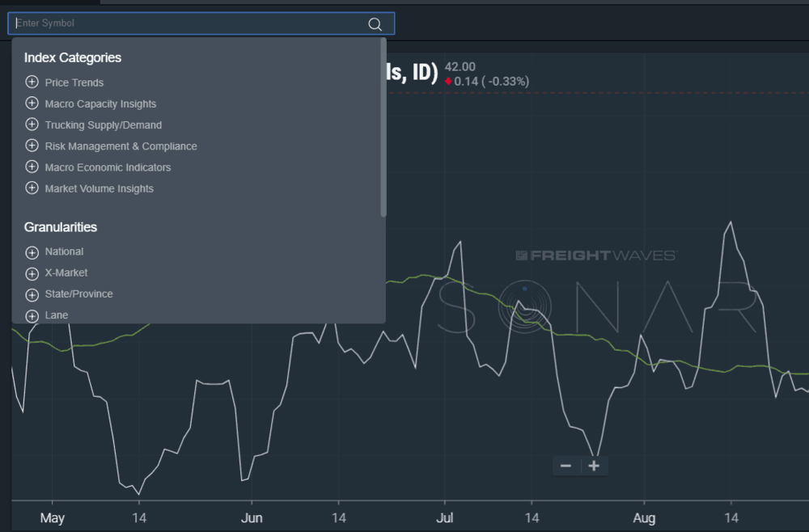Zoom in chart with plus button
This screenshot has width=809, height=532.
pos(594,466)
